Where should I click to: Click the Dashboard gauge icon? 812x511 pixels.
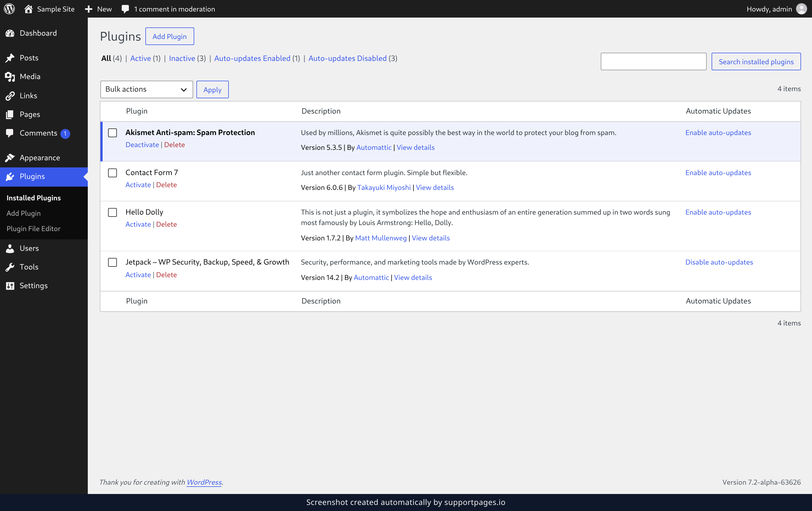pos(10,33)
